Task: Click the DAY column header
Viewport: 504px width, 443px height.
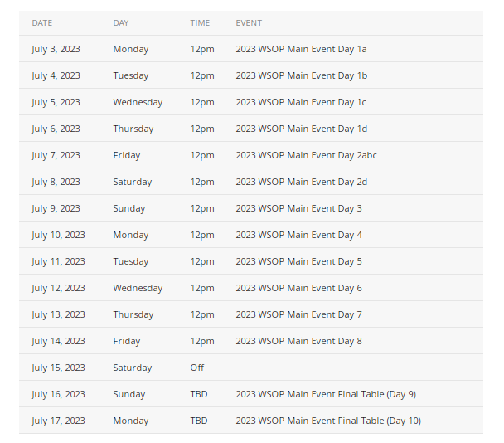Action: pyautogui.click(x=121, y=23)
